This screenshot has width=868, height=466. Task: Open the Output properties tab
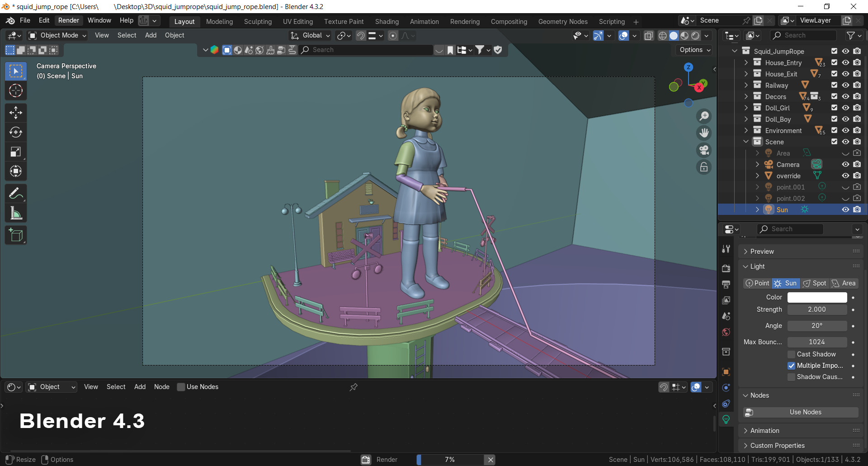726,284
